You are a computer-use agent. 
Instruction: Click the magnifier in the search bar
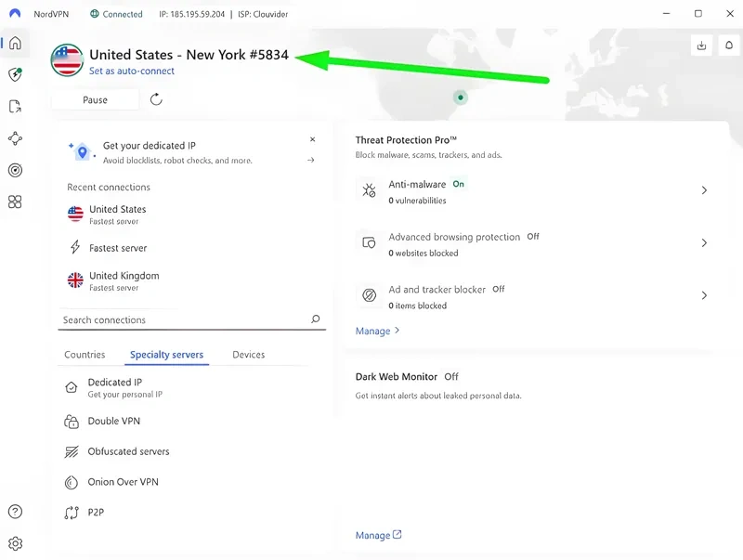[316, 319]
